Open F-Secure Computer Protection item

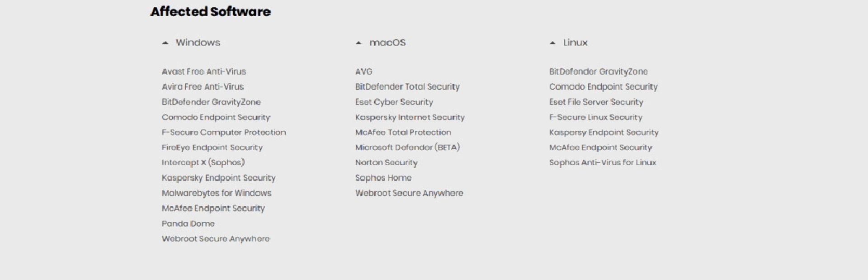[224, 133]
